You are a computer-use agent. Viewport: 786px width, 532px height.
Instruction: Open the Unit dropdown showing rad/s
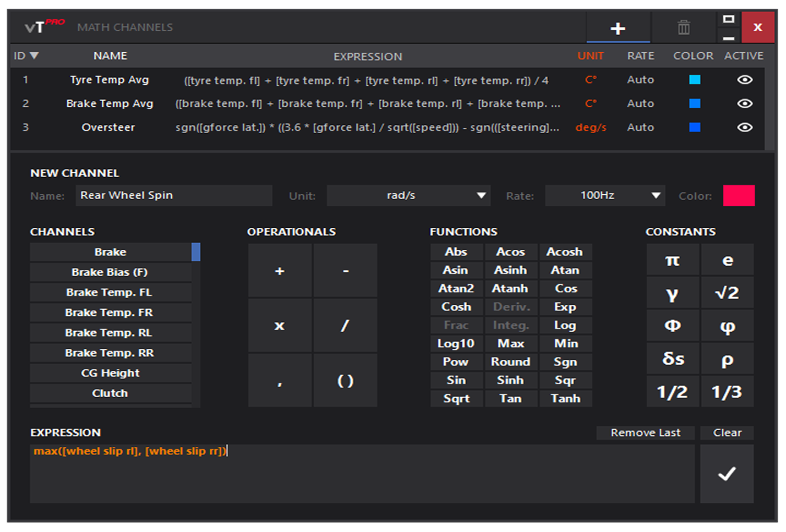[x=408, y=195]
